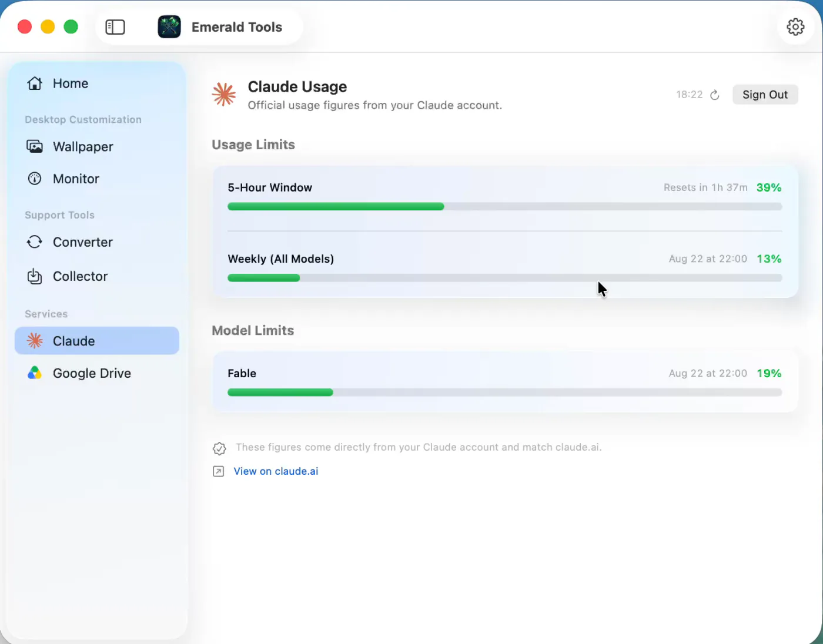The width and height of the screenshot is (823, 644).
Task: Open the View on claude.ai link
Action: tap(276, 471)
